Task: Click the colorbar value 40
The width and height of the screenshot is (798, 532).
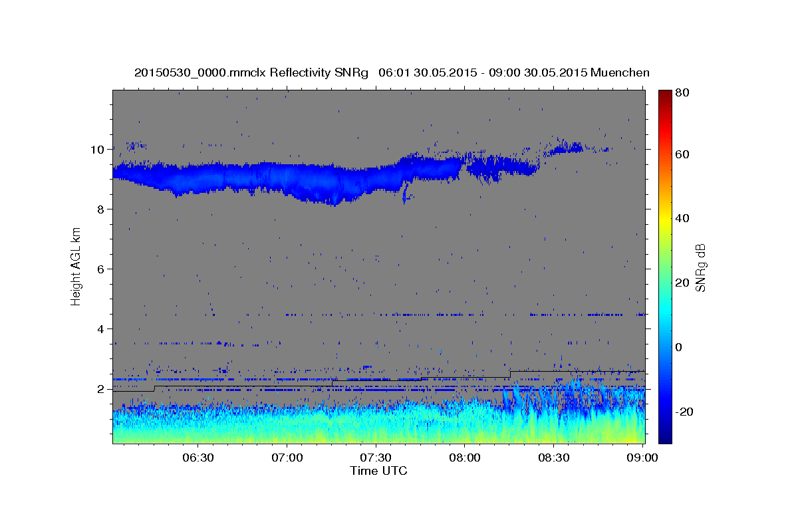Action: pyautogui.click(x=682, y=218)
